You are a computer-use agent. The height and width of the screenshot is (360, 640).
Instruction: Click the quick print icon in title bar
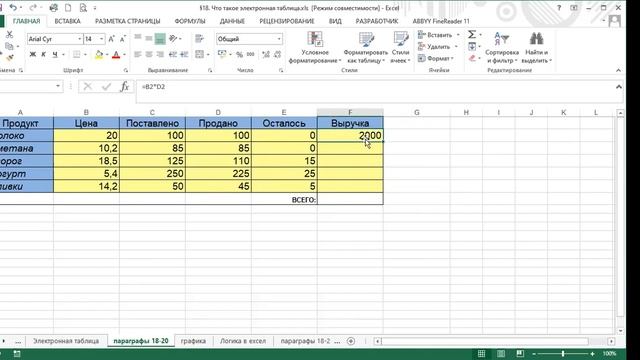[53, 7]
